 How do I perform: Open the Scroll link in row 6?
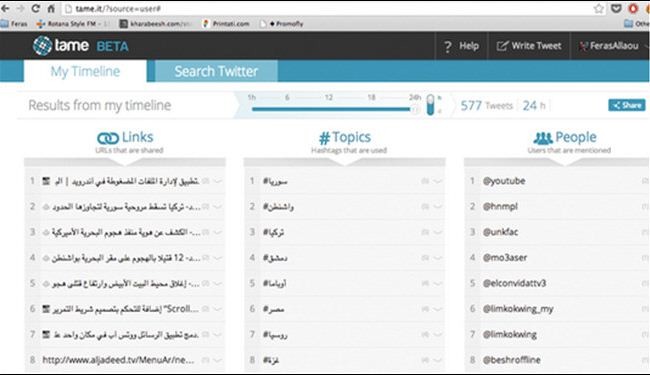click(x=126, y=309)
